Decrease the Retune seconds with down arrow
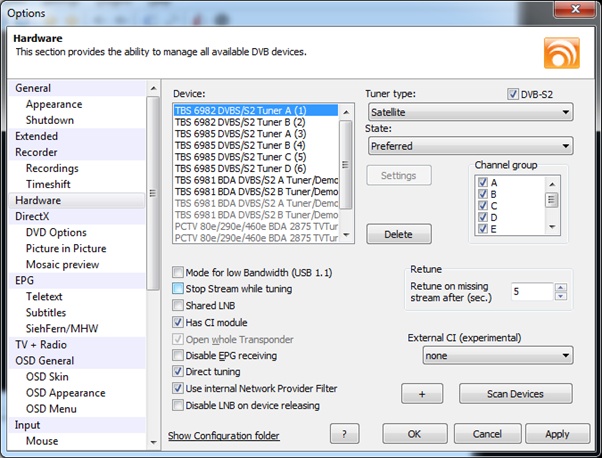 point(561,296)
